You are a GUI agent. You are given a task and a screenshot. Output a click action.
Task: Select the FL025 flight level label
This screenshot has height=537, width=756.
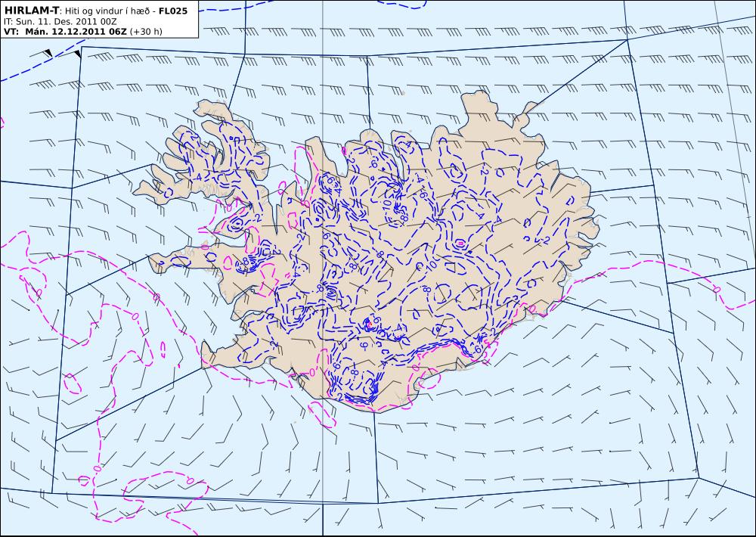pyautogui.click(x=172, y=11)
